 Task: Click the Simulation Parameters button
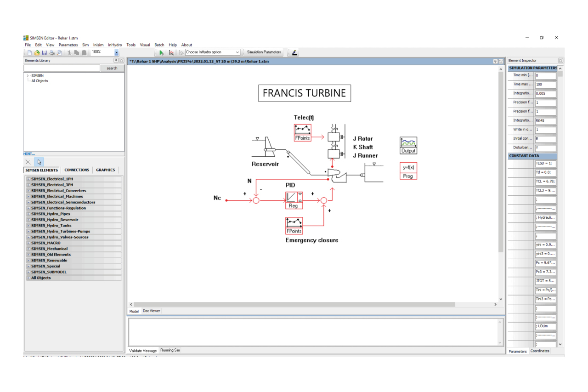(x=264, y=52)
